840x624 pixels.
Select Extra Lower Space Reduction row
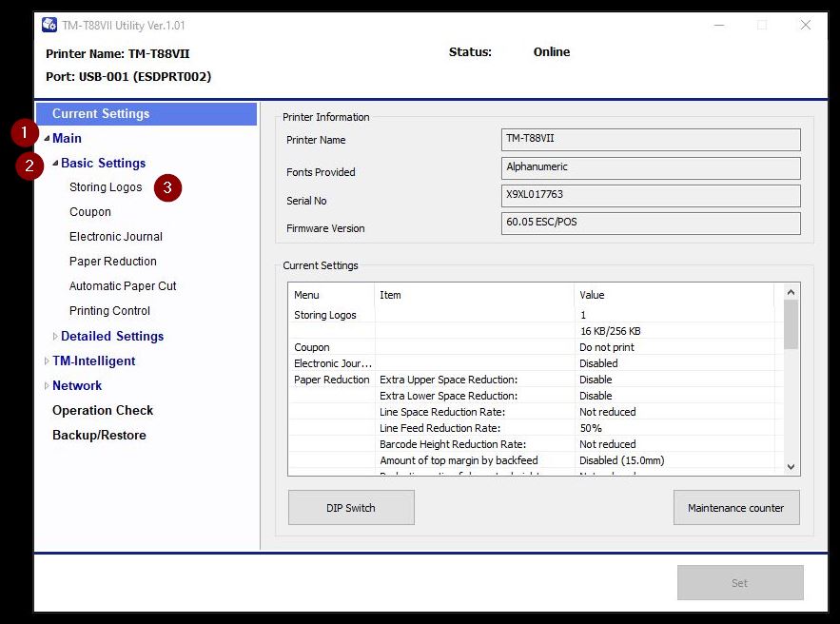[x=533, y=396]
